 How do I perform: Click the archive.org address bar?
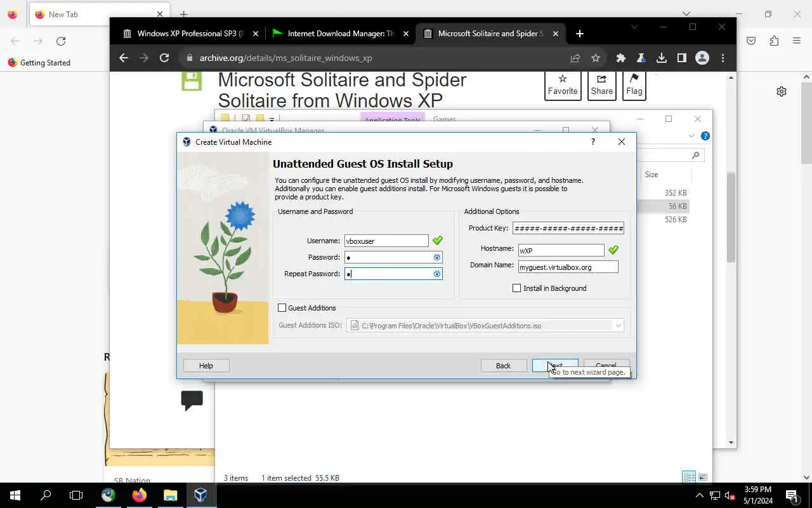(x=374, y=58)
